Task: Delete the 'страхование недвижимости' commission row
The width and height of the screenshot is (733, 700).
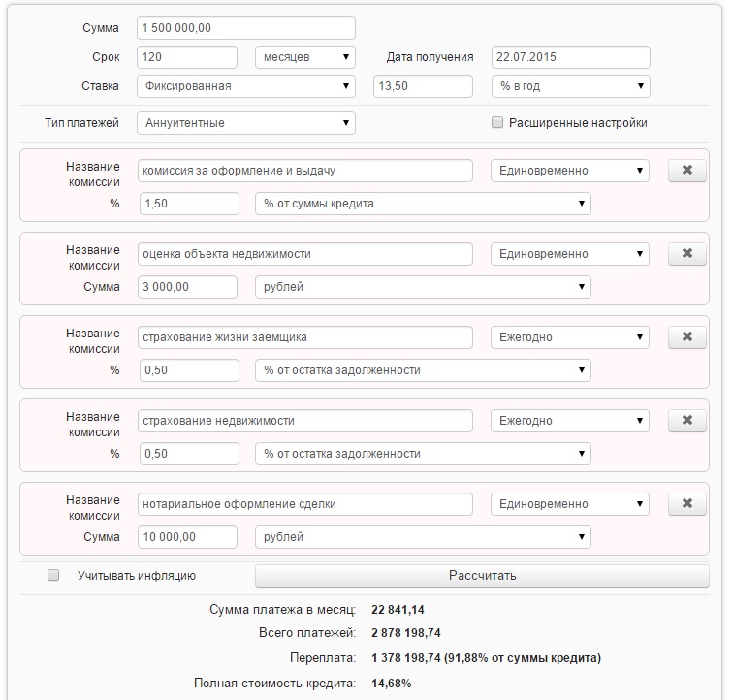Action: (686, 421)
